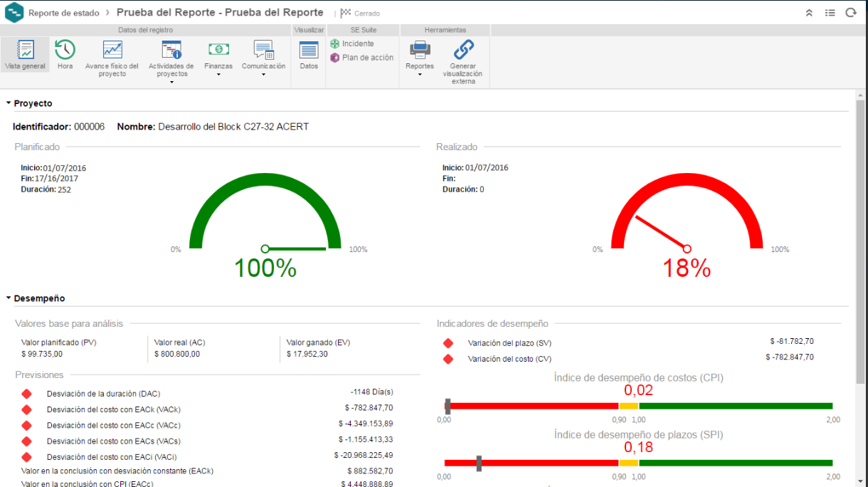Click the Incidente button

pos(352,43)
